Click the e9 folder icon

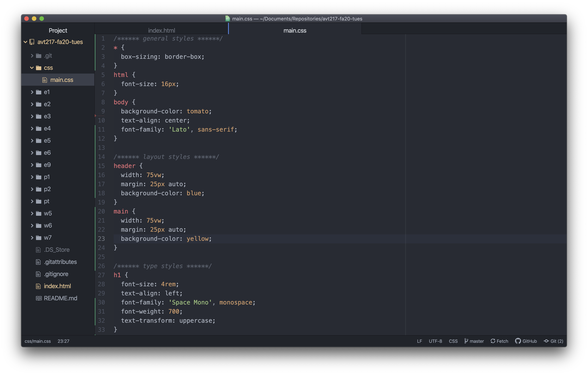39,165
